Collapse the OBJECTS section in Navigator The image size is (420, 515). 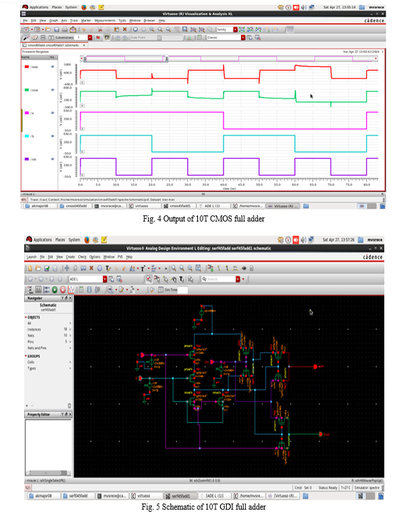coord(26,317)
